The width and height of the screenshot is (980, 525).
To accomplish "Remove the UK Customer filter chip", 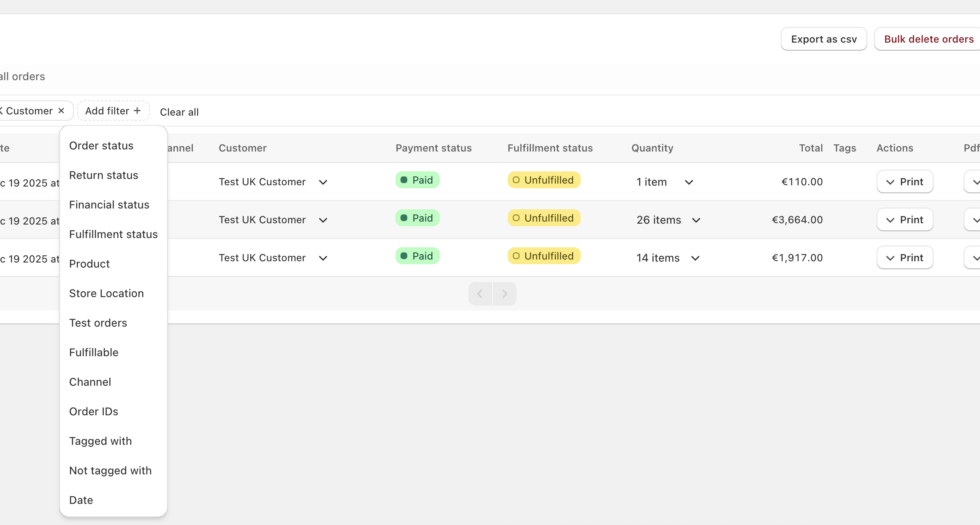I will pos(61,111).
